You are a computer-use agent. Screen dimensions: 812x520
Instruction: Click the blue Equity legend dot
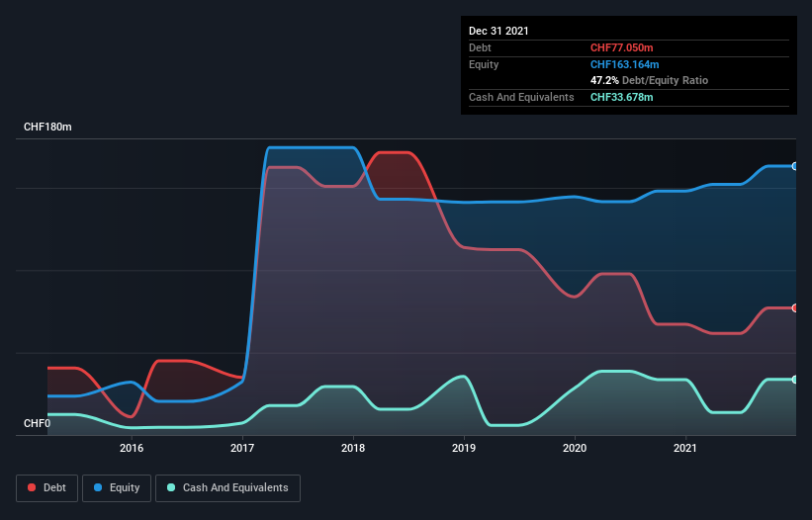[x=97, y=487]
